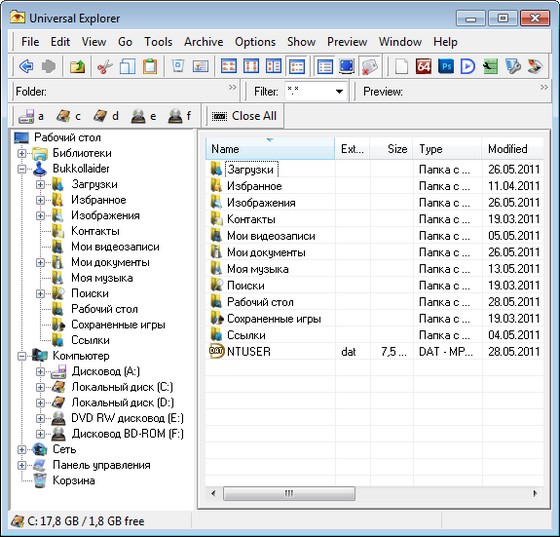Collapse the Компьютер tree node

pos(22,356)
